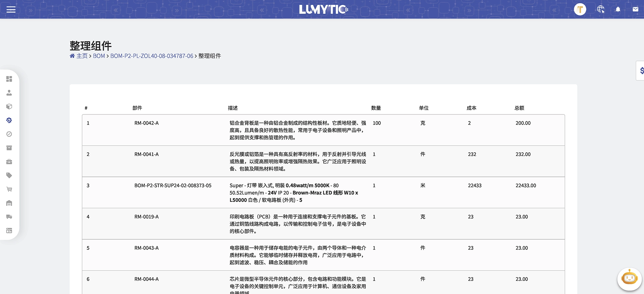The image size is (644, 294).
Task: Select part RM-0019-A
Action: click(147, 217)
